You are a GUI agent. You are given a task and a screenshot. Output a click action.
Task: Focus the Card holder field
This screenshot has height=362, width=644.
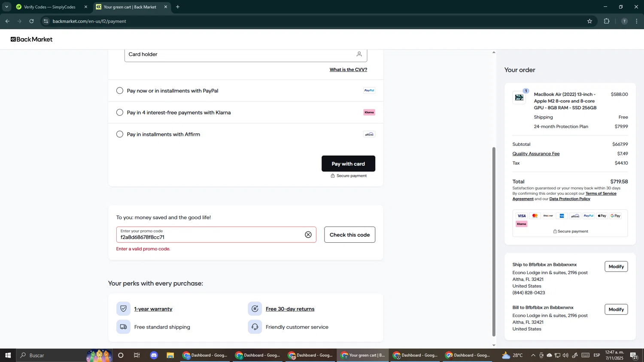click(246, 54)
